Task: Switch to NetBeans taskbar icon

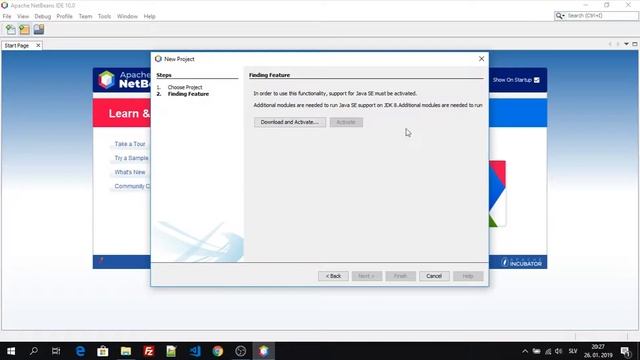Action: [264, 351]
